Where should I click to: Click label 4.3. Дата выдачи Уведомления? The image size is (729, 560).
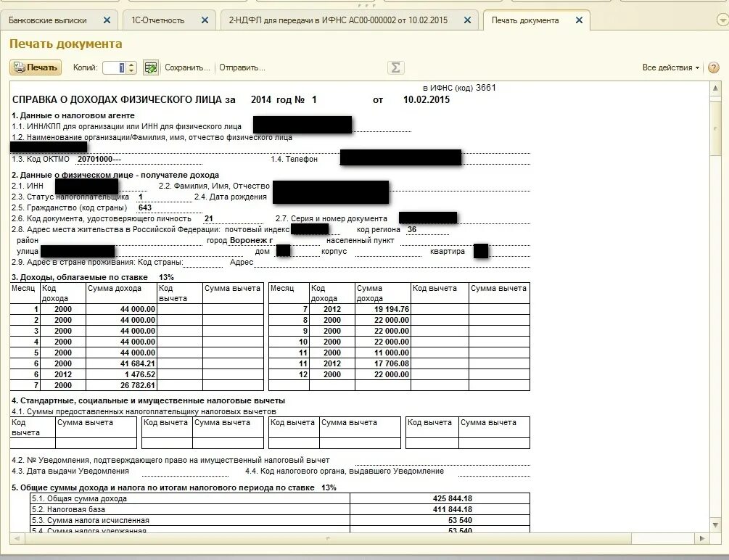(70, 472)
